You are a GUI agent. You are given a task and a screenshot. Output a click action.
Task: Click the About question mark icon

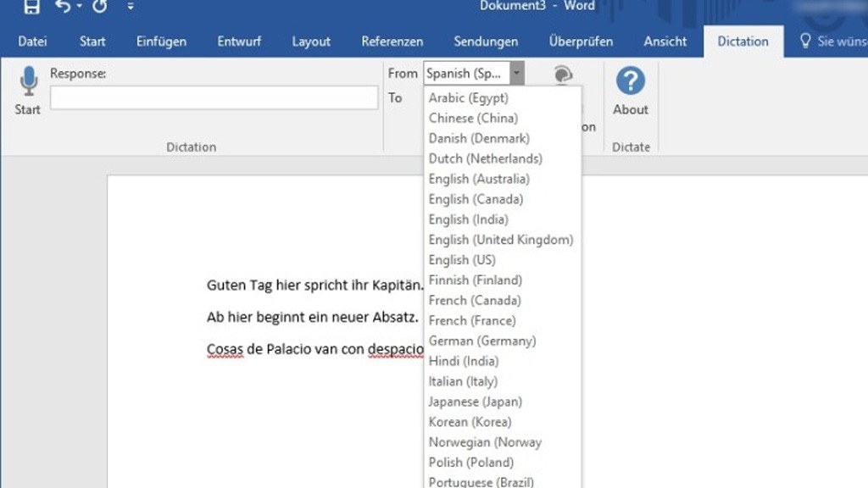tap(630, 80)
